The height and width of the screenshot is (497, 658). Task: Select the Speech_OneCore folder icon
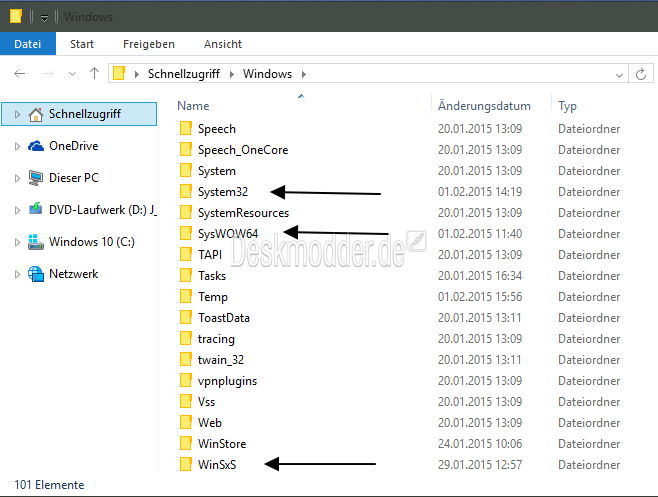coord(186,149)
